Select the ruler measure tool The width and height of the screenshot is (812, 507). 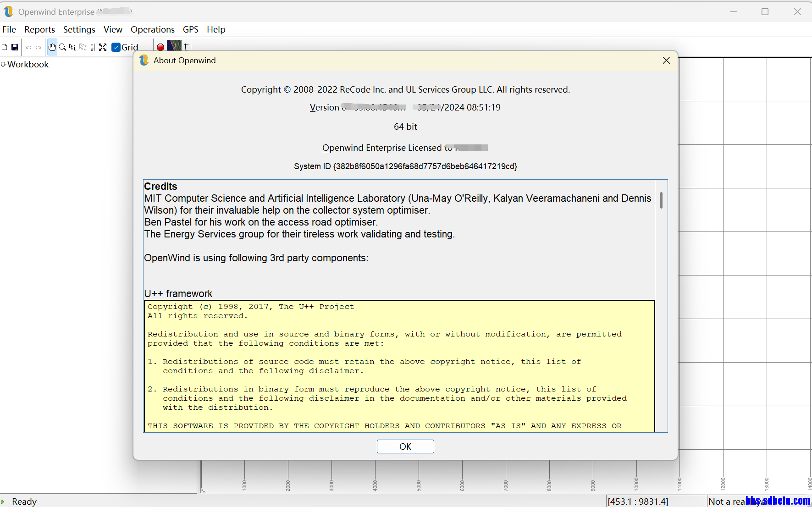[93, 47]
